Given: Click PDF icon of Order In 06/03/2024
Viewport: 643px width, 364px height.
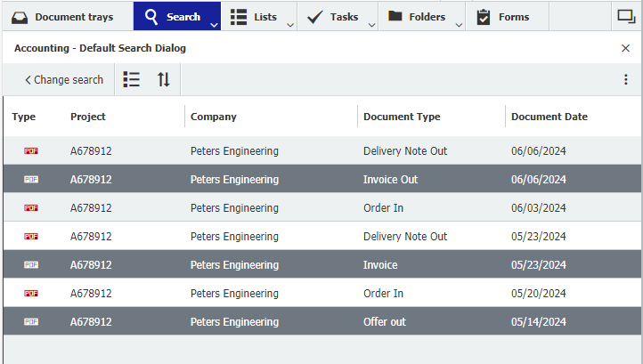Looking at the screenshot, I should [31, 208].
